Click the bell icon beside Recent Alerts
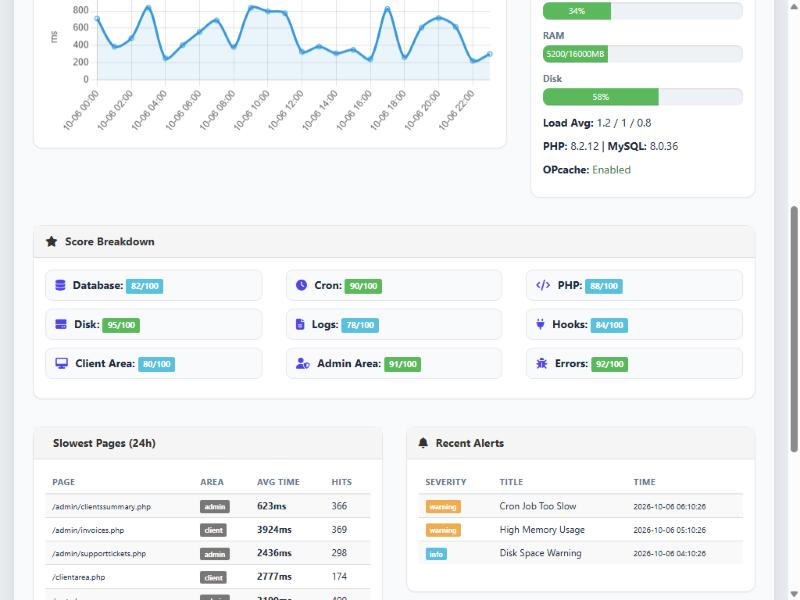Screen dimensions: 800x600 (423, 443)
